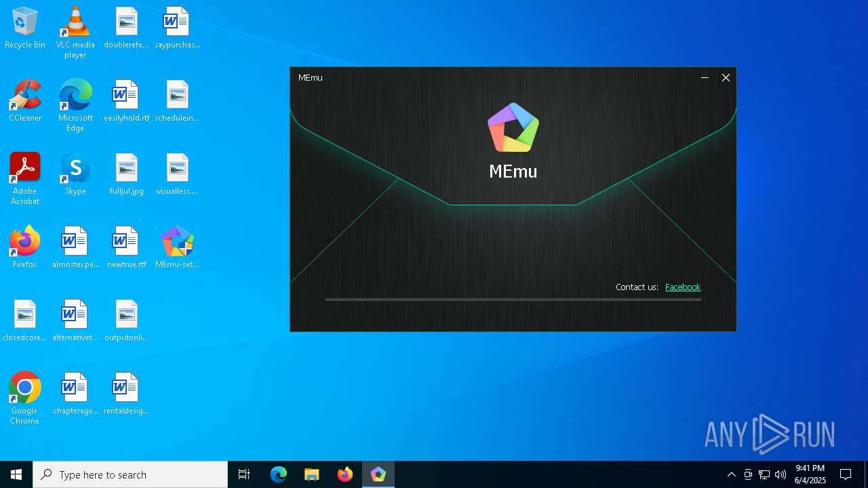868x488 pixels.
Task: Open the volume tray icon
Action: coord(781,474)
